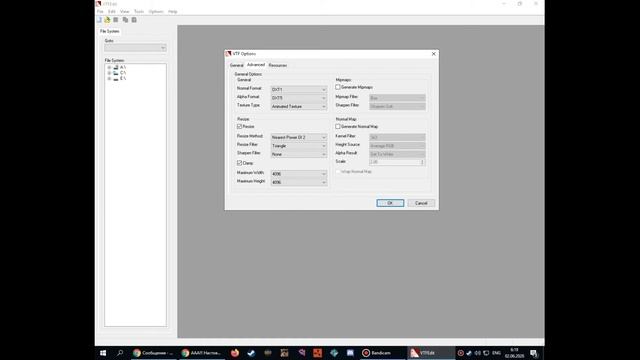Uncheck the Resize checkbox
The height and width of the screenshot is (360, 640).
click(x=240, y=127)
